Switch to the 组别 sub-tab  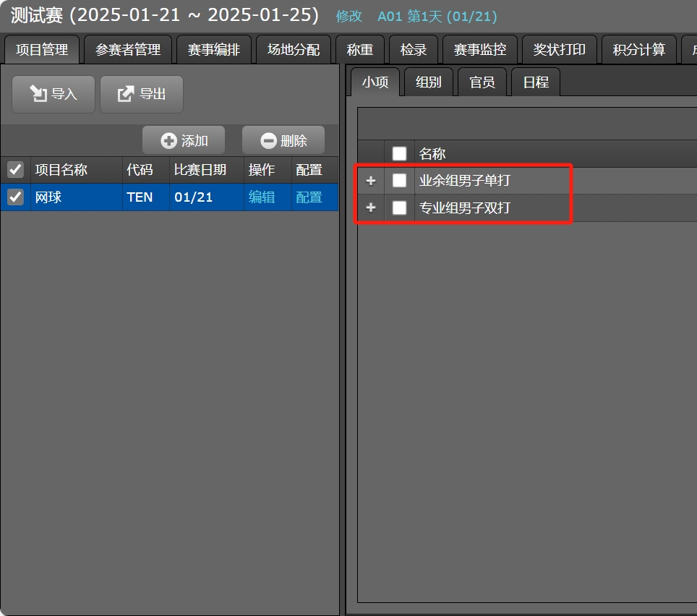(x=429, y=82)
